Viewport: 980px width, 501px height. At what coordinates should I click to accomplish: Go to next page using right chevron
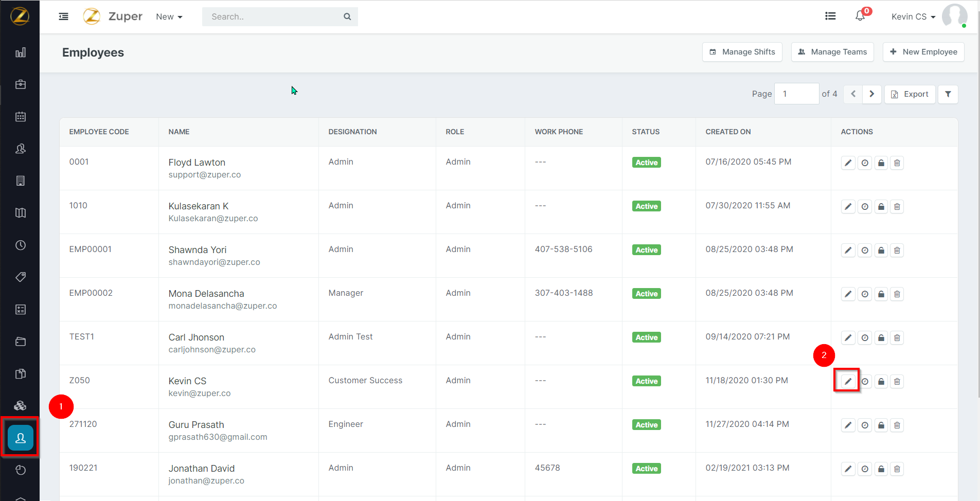pos(871,94)
